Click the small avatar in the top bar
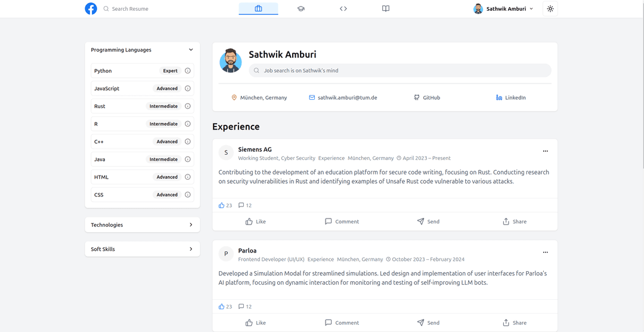 tap(478, 8)
